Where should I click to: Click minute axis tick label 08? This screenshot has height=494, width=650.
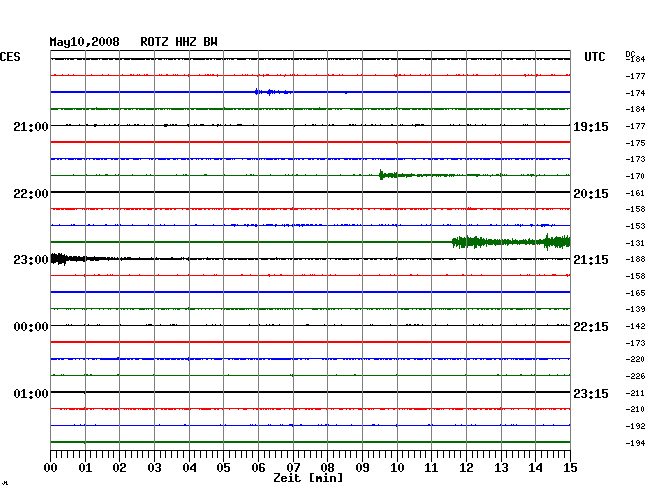(x=327, y=468)
